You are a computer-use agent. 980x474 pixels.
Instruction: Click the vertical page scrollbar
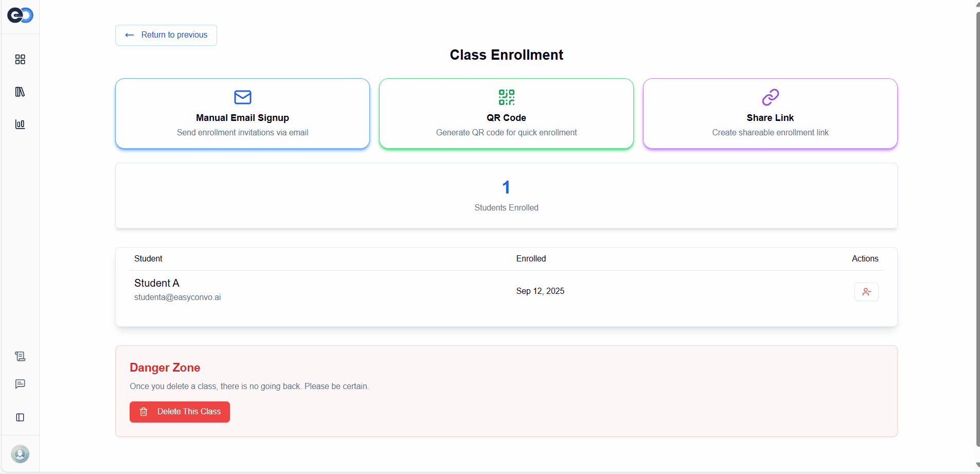point(977,226)
